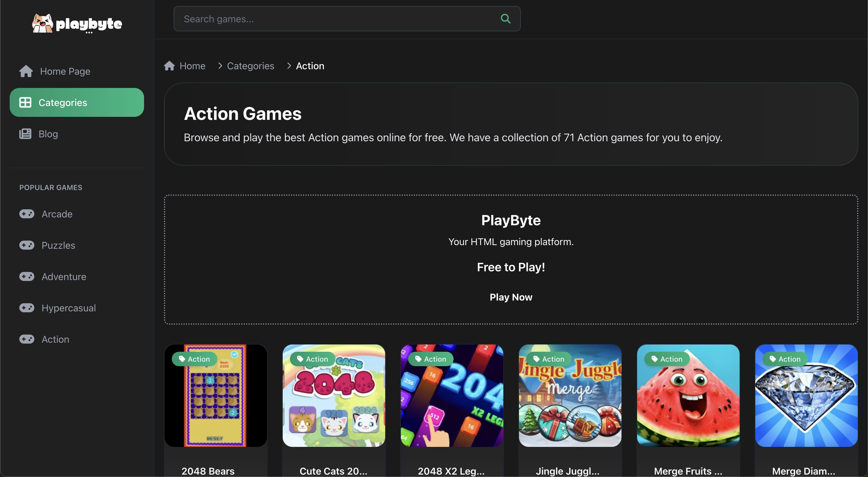Click the Jingle Juggl... title
The image size is (868, 477).
(568, 471)
